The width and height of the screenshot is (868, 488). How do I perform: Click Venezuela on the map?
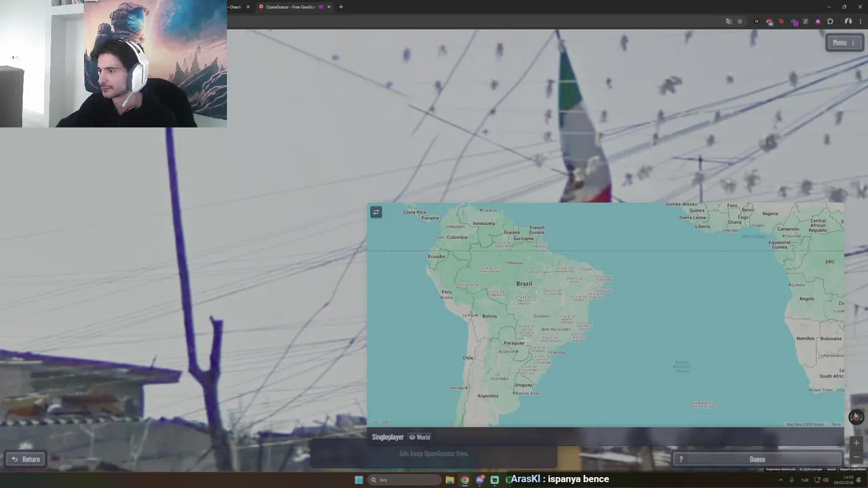coord(484,223)
